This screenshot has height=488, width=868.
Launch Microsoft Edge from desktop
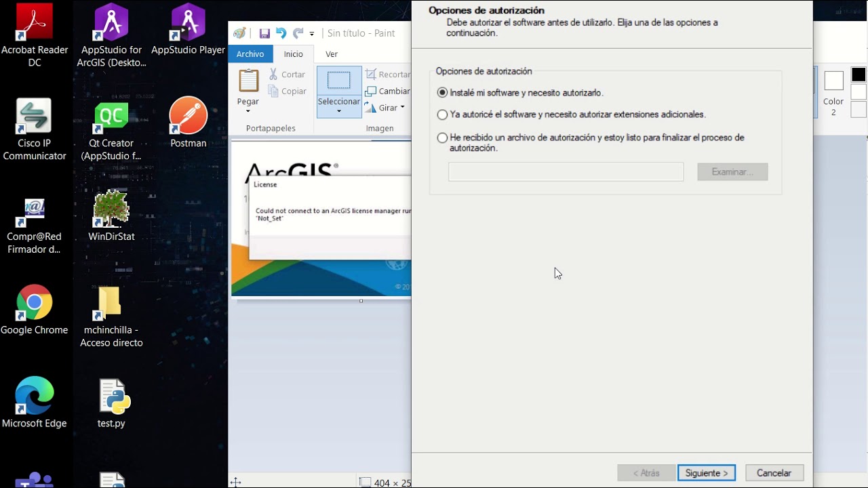35,403
